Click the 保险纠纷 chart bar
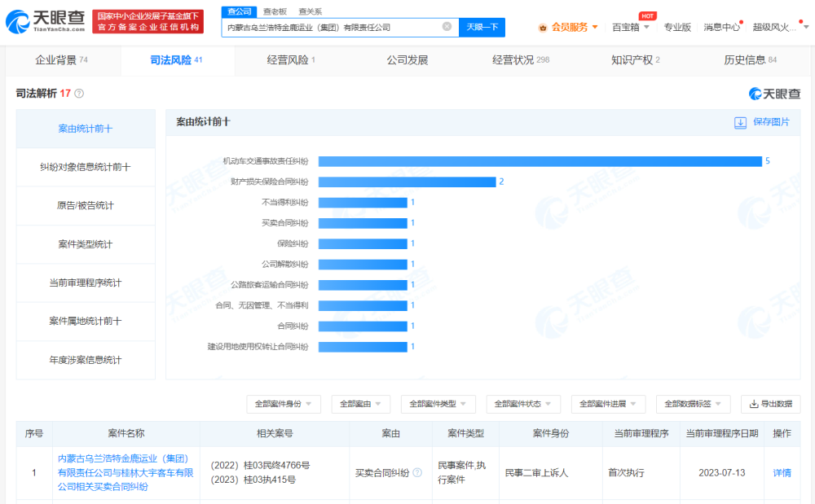This screenshot has height=504, width=815. pos(363,243)
